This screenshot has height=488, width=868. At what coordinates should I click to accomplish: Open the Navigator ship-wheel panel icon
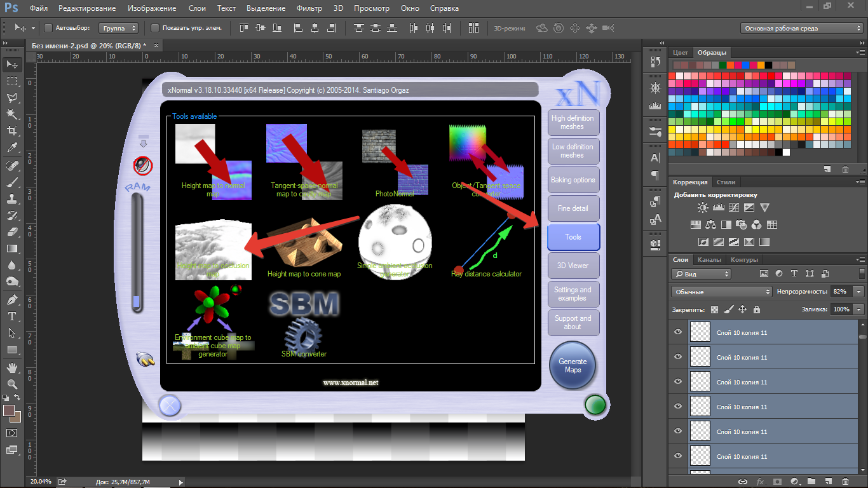[656, 87]
